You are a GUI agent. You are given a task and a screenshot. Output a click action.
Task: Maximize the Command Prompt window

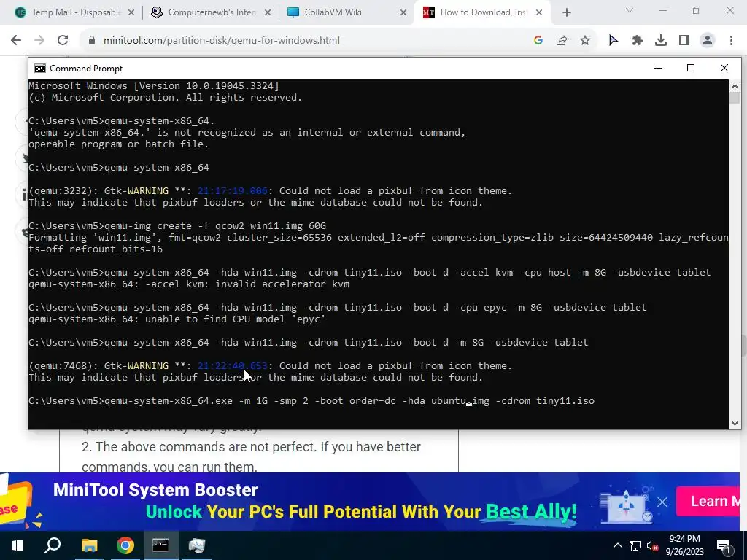(691, 68)
